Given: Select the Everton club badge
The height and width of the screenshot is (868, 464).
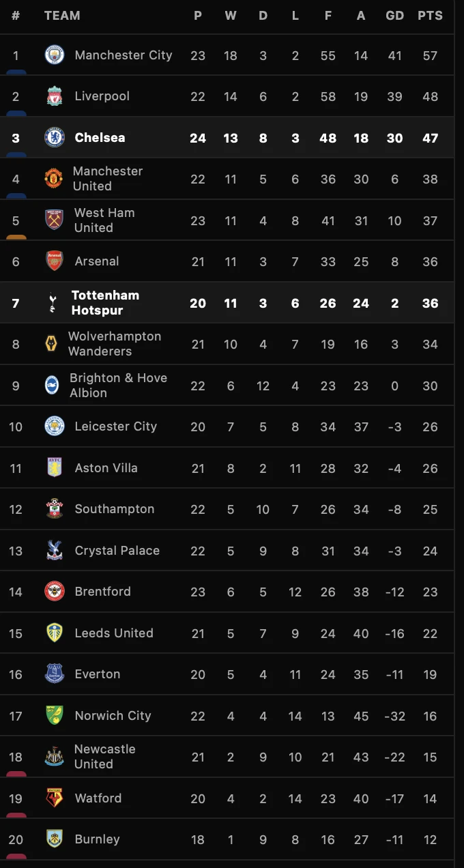Looking at the screenshot, I should pyautogui.click(x=55, y=674).
